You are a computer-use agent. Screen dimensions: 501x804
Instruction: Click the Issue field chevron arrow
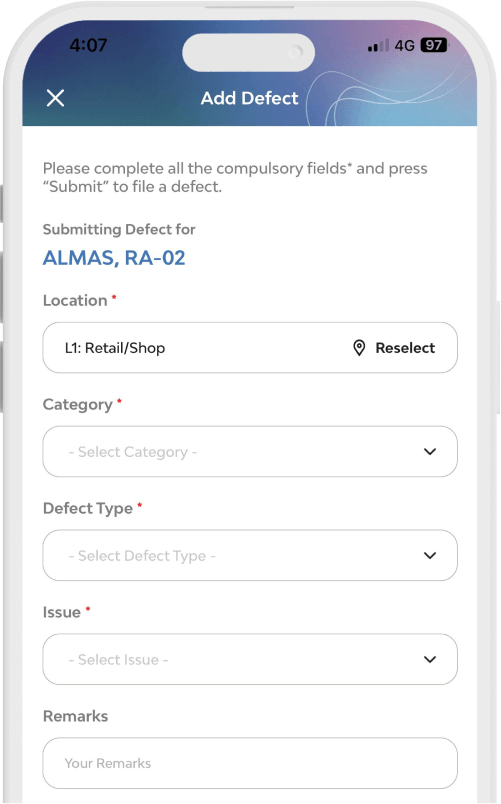(430, 659)
